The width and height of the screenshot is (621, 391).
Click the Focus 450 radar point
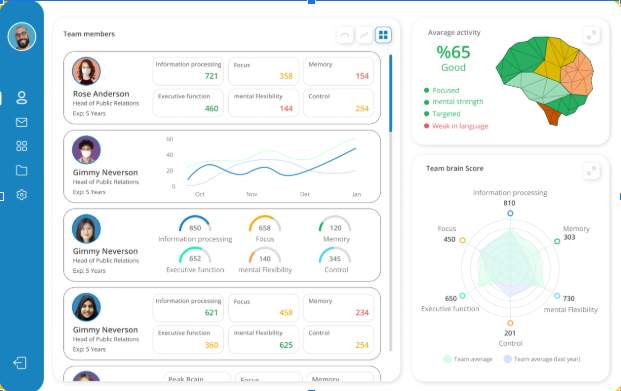click(x=462, y=240)
